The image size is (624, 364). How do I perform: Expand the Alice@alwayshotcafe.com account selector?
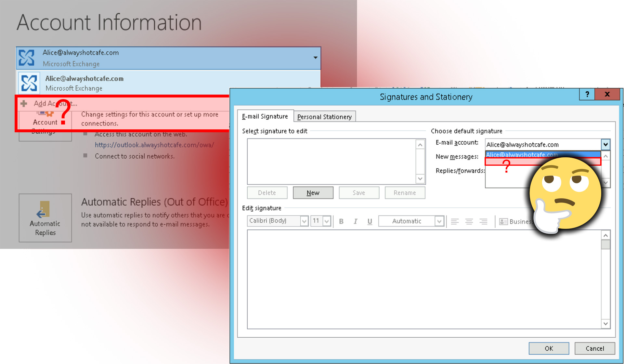pyautogui.click(x=315, y=58)
